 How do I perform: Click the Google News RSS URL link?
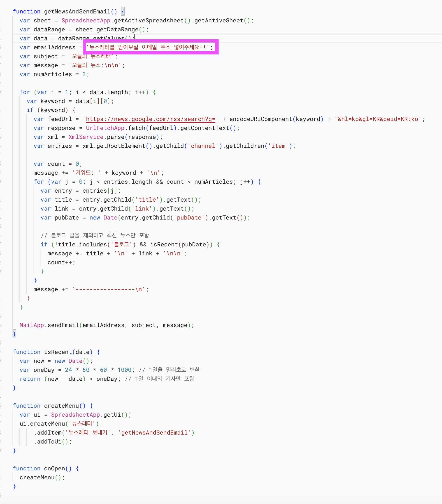coord(150,119)
